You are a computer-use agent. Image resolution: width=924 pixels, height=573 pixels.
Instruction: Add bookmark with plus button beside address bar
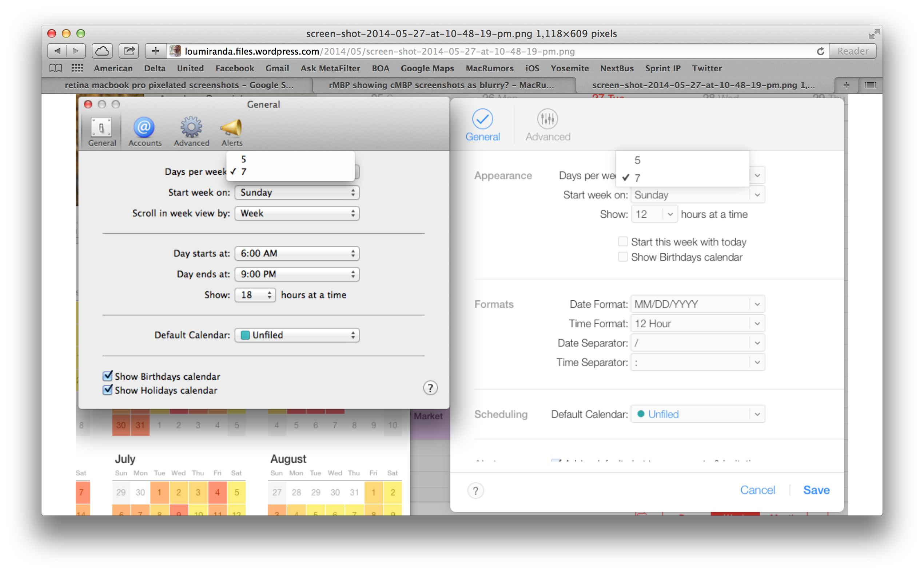(155, 51)
